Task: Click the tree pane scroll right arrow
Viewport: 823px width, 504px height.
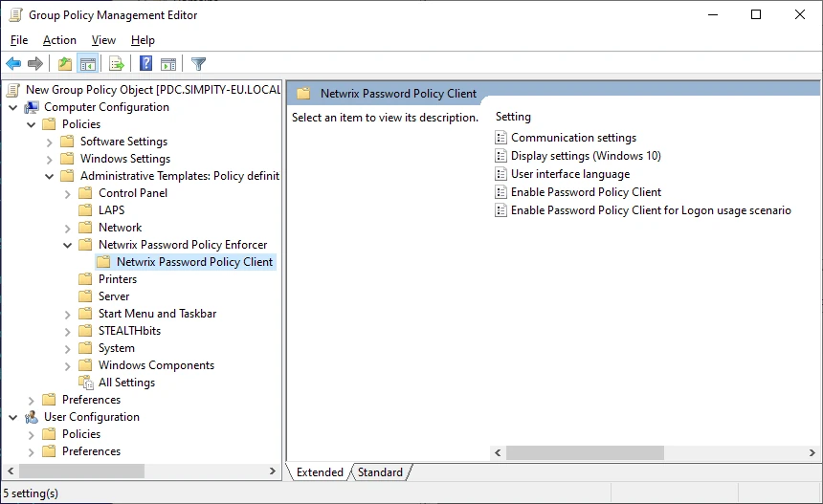Action: [x=272, y=471]
